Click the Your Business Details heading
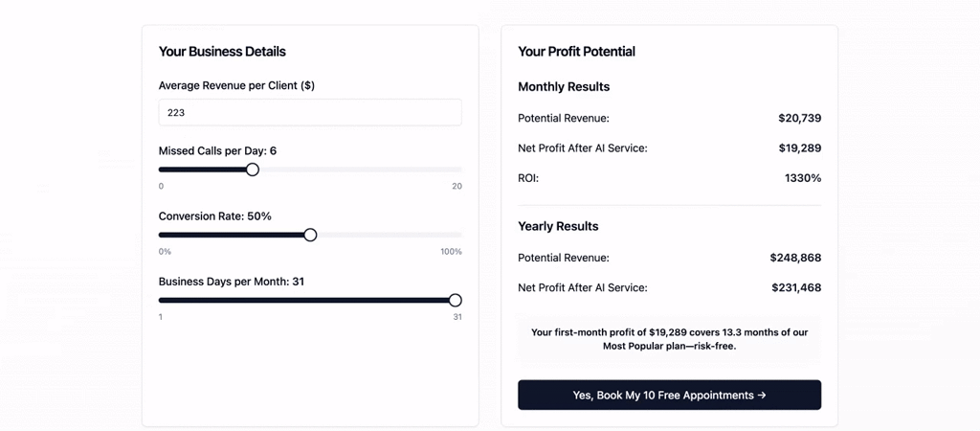This screenshot has height=431, width=980. tap(222, 52)
